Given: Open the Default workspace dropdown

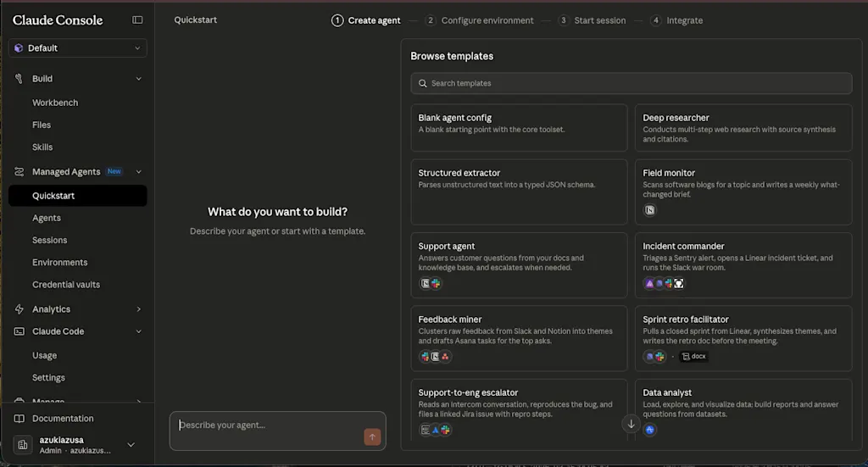Looking at the screenshot, I should pos(77,48).
